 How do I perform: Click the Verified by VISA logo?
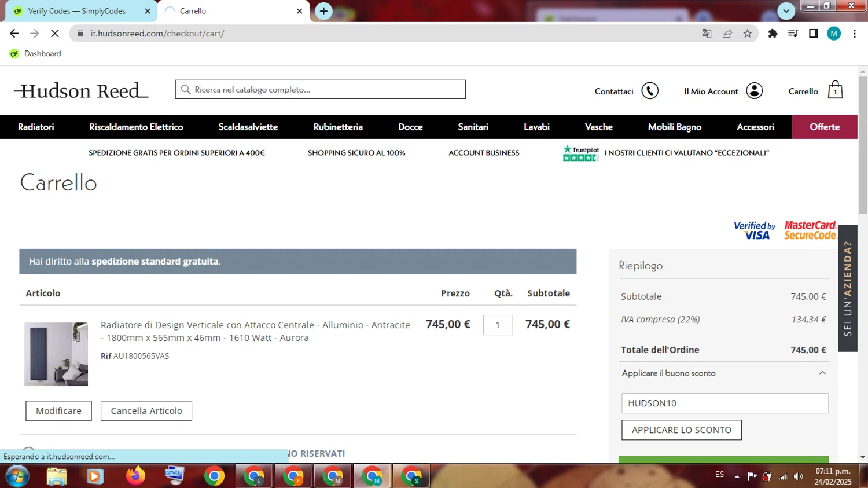point(755,230)
